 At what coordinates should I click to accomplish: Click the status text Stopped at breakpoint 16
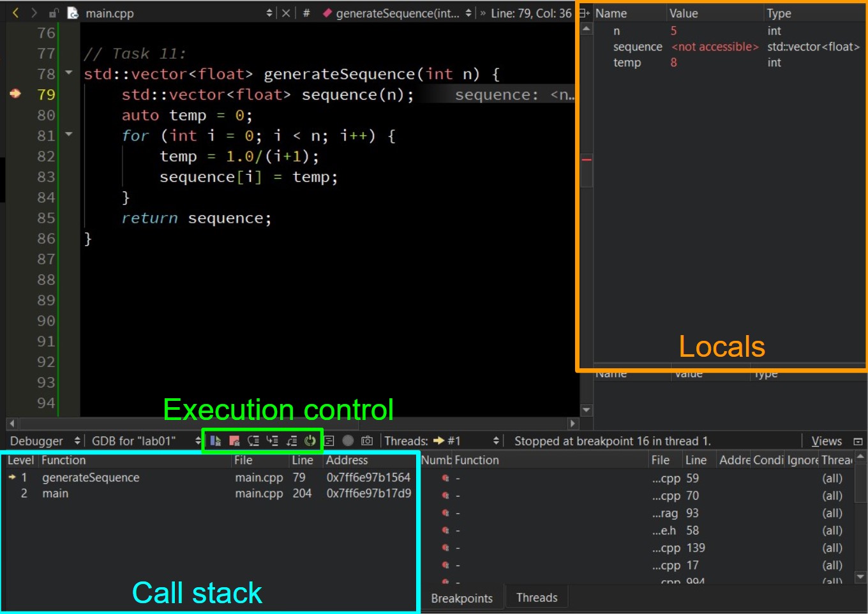click(613, 441)
